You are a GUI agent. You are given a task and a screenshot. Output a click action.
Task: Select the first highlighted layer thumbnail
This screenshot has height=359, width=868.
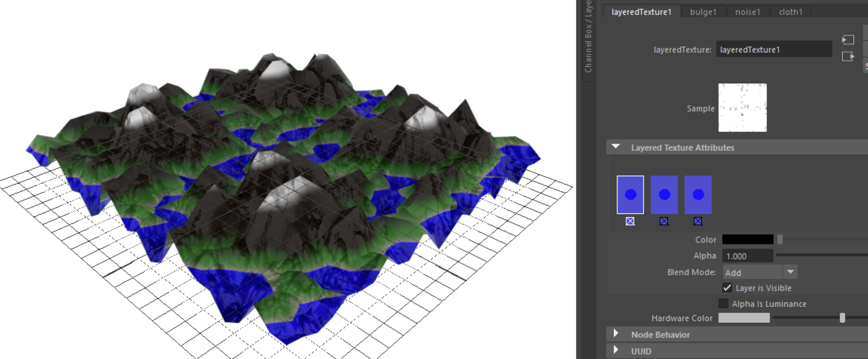(630, 195)
